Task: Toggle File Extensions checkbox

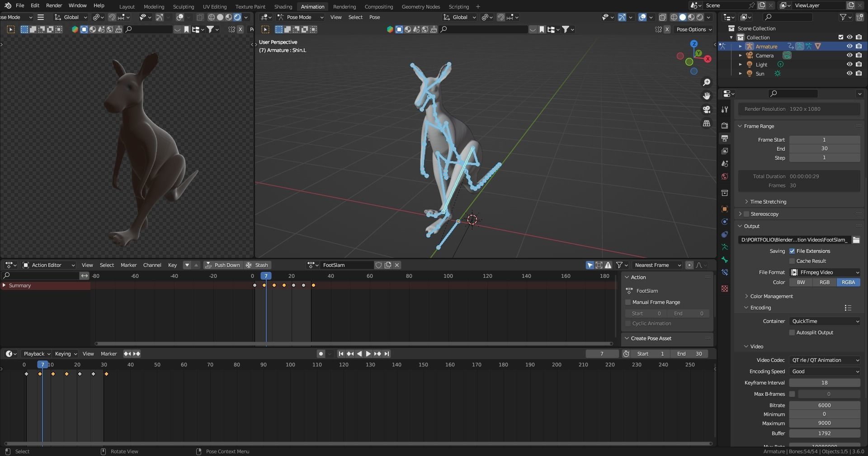Action: [792, 251]
